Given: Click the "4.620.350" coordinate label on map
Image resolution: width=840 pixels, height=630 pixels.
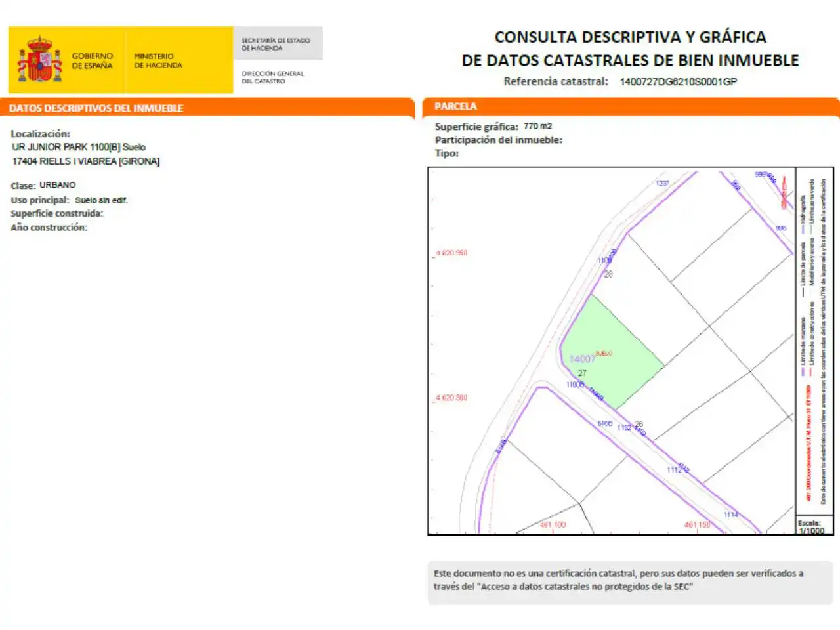Looking at the screenshot, I should click(x=451, y=253).
